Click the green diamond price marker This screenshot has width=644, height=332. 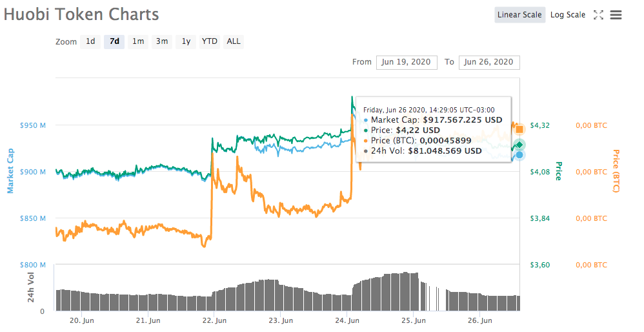[x=519, y=145]
